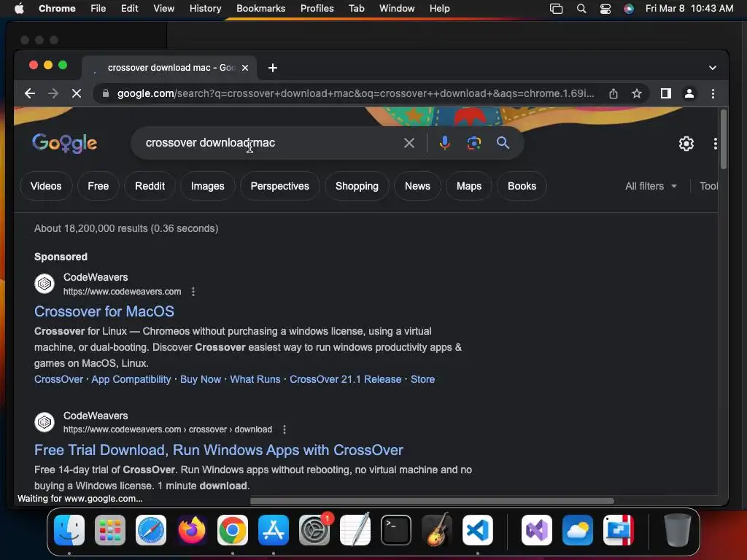Bookmark this page with the star icon
The width and height of the screenshot is (747, 560).
636,93
